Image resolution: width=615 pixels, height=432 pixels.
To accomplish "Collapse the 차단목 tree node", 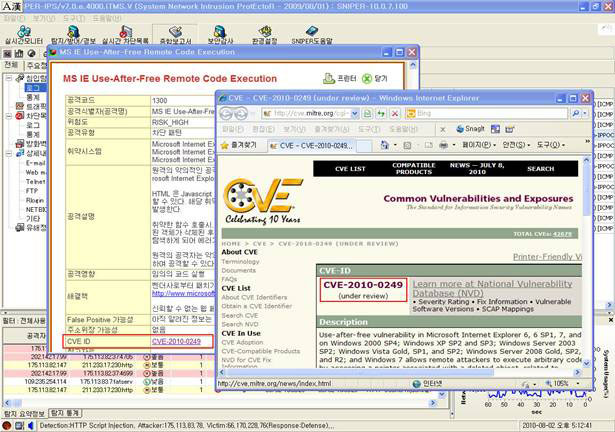I will tap(9, 116).
